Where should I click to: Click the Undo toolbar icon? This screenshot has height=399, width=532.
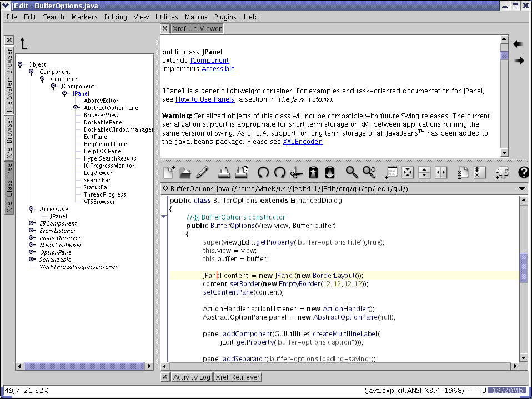tap(263, 172)
